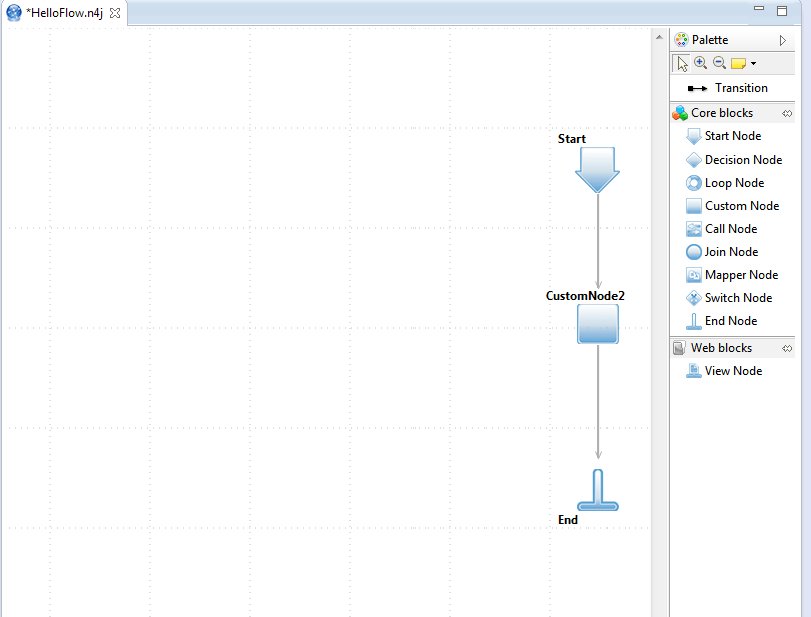
Task: Select the CustomNode2 block on canvas
Action: [x=597, y=324]
